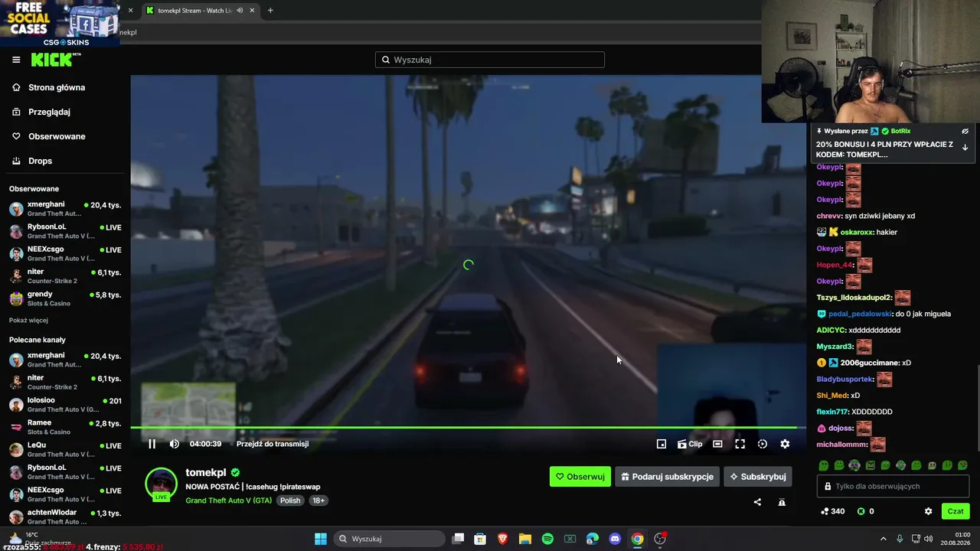Select the Polish language tag
980x551 pixels.
290,500
